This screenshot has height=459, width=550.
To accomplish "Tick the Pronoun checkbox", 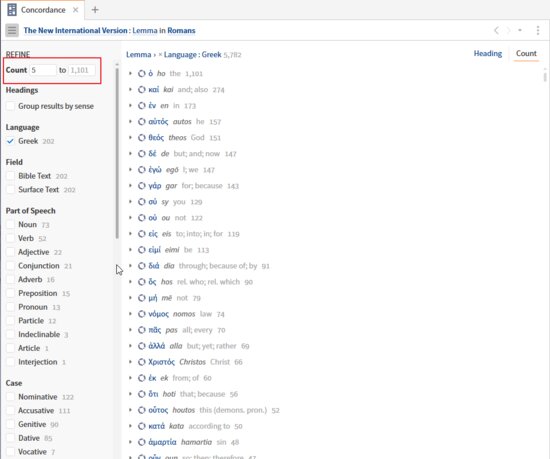I will [x=11, y=307].
